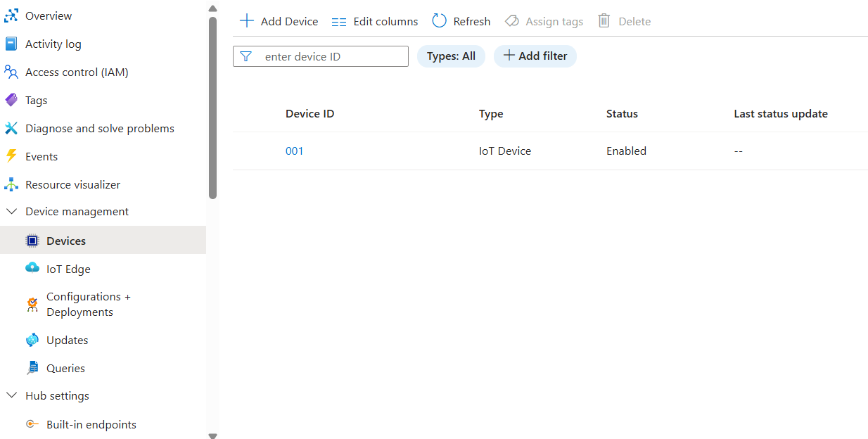Click the sidebar scroll down arrow
868x439 pixels.
pos(213,435)
